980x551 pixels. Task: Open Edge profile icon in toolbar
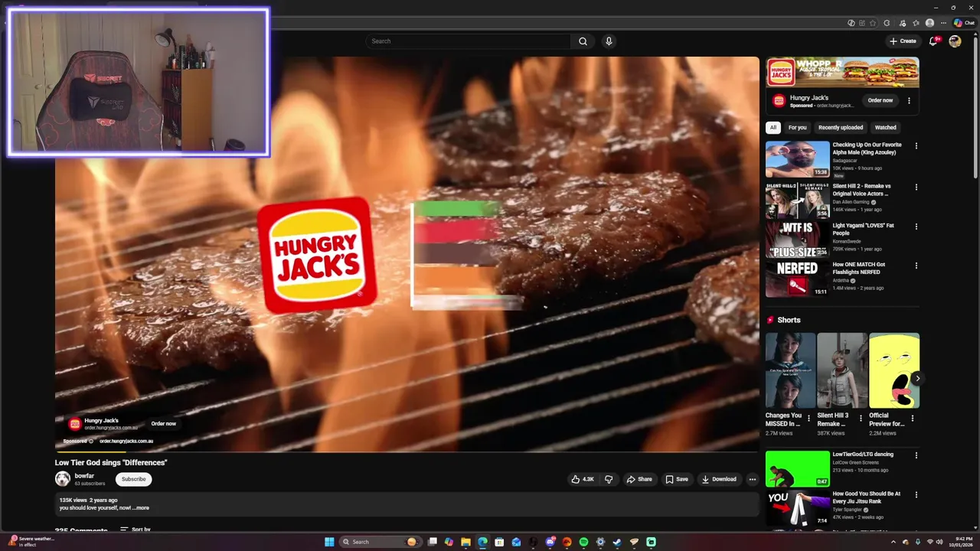point(929,23)
